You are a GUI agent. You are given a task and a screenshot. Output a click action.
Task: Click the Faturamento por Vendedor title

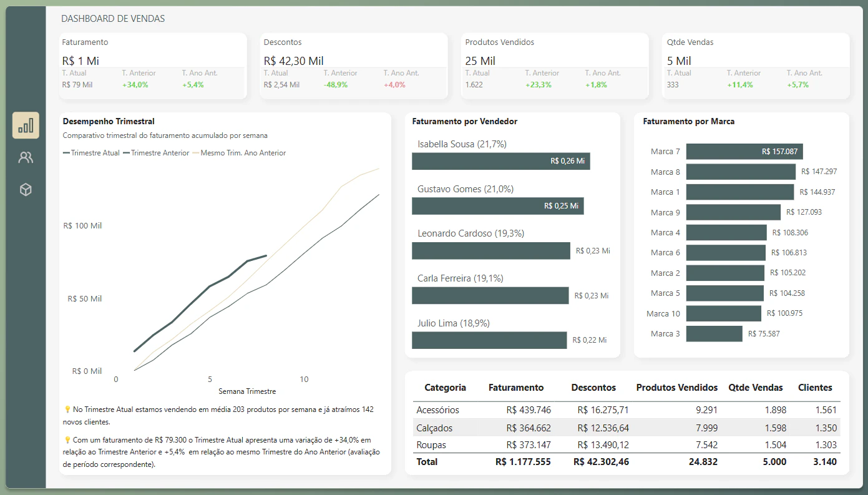pos(465,122)
